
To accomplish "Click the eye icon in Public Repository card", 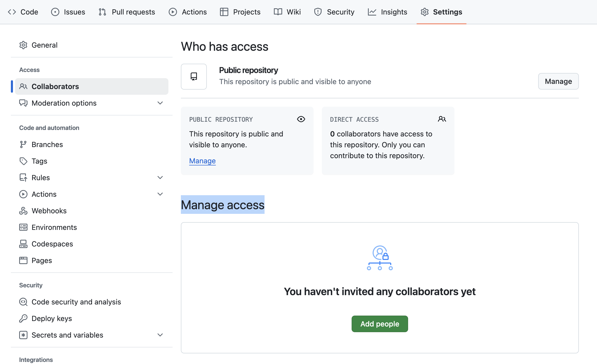I will pyautogui.click(x=301, y=119).
